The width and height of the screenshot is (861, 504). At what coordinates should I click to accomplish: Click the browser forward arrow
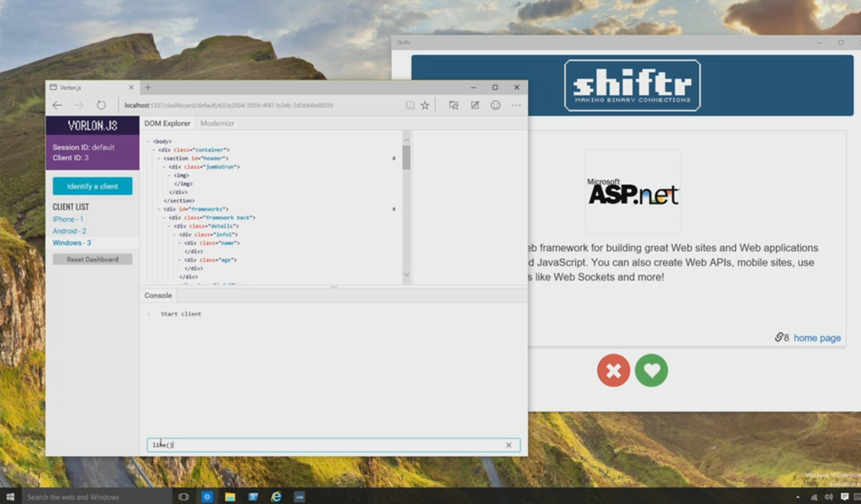coord(78,105)
